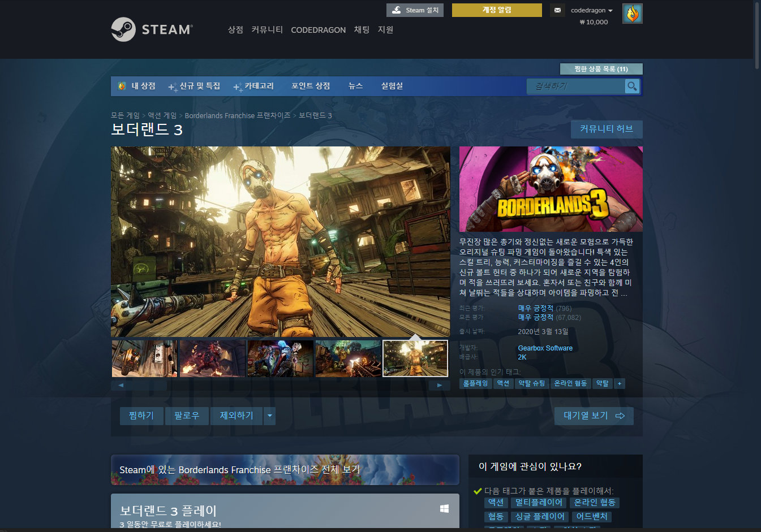Focus the store search input field
Viewport: 761px width, 532px height.
click(576, 86)
